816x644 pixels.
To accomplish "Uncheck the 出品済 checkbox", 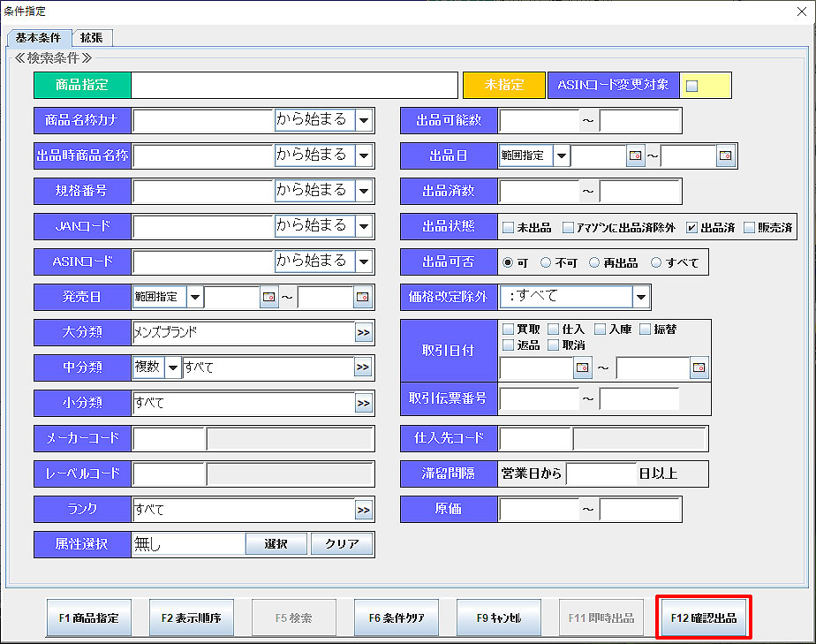I will click(x=692, y=227).
